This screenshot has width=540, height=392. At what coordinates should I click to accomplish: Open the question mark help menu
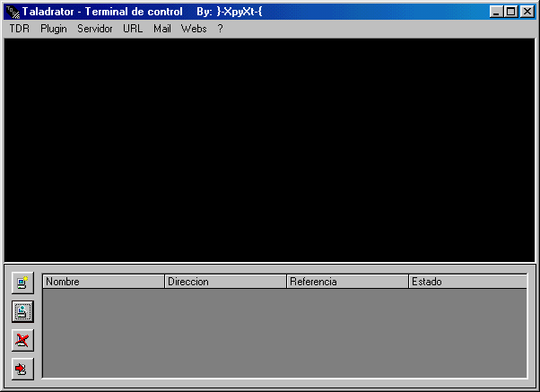click(x=220, y=29)
